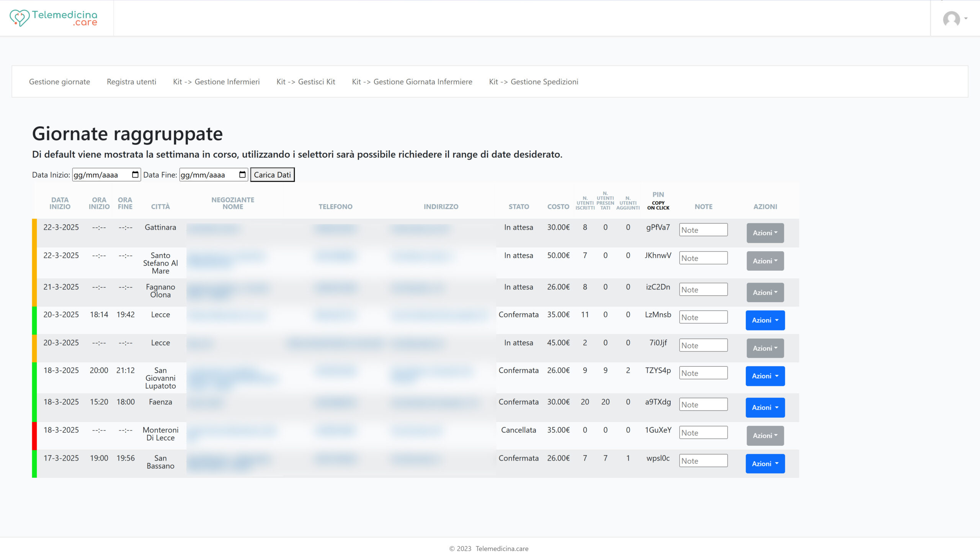Image resolution: width=980 pixels, height=559 pixels.
Task: Copy PIN 1GuXeY
Action: point(658,430)
